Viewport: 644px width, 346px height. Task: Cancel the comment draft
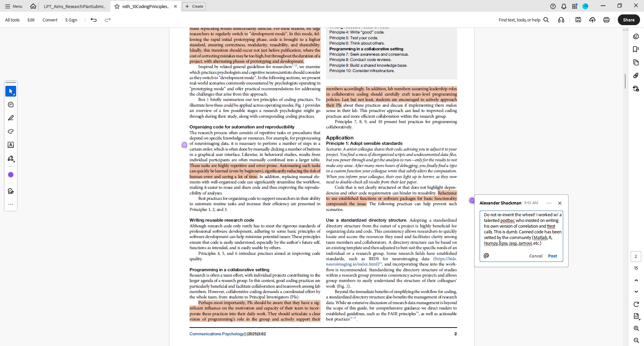(536, 256)
